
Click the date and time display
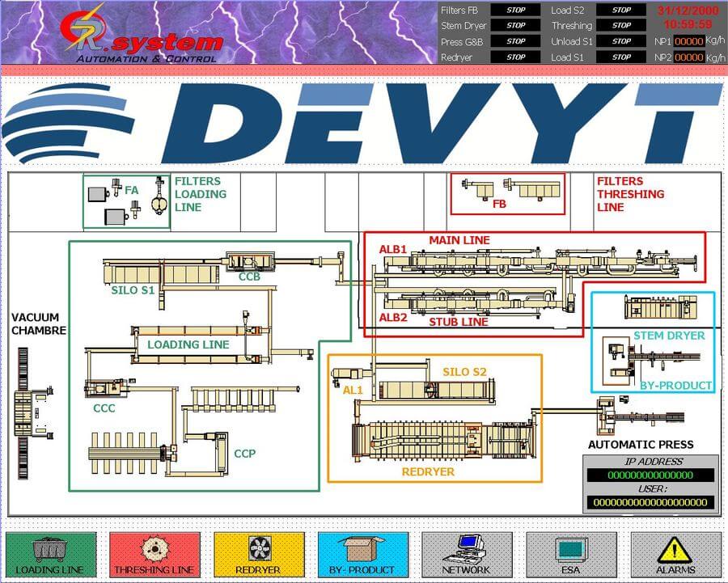(688, 18)
